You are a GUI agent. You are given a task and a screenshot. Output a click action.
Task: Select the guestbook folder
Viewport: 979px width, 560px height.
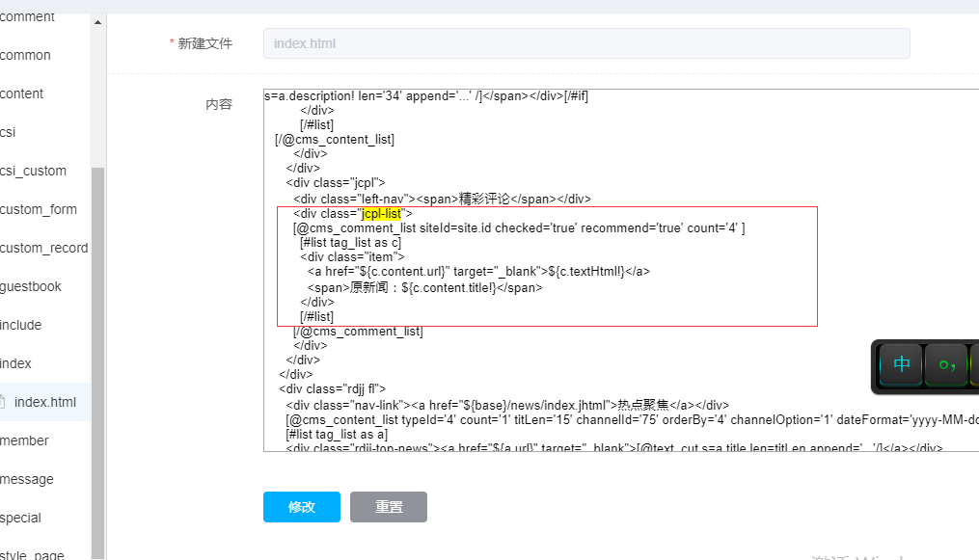click(31, 287)
